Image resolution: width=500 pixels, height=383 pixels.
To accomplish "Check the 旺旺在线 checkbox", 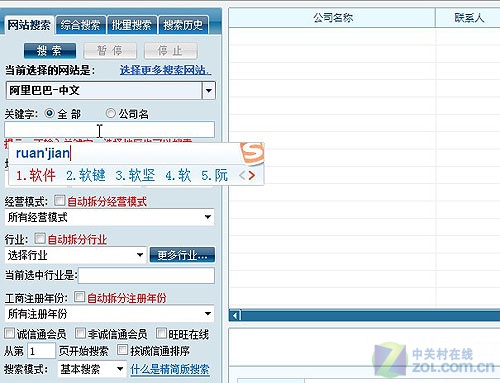I will [161, 333].
